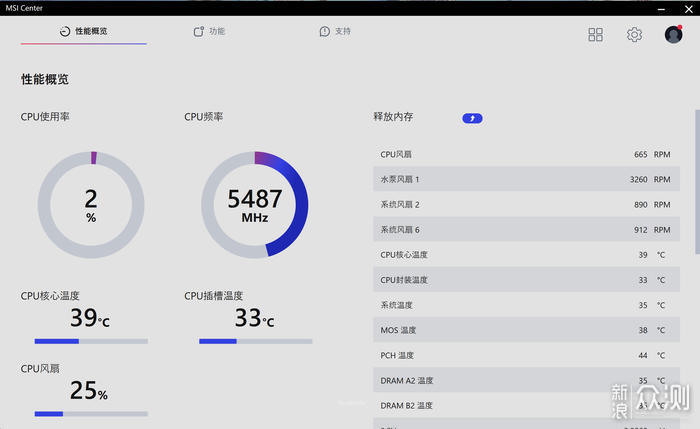The image size is (700, 429).
Task: Click the 25% CPU fan value
Action: tap(89, 391)
